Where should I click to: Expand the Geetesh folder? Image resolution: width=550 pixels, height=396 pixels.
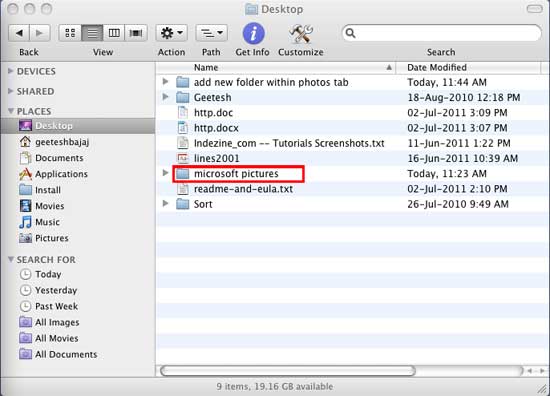click(165, 97)
